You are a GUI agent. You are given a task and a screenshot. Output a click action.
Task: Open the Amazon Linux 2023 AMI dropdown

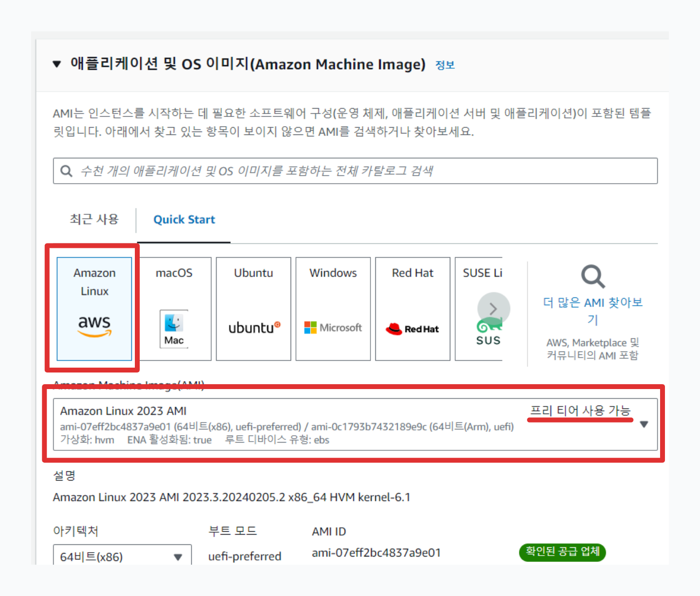coord(355,424)
